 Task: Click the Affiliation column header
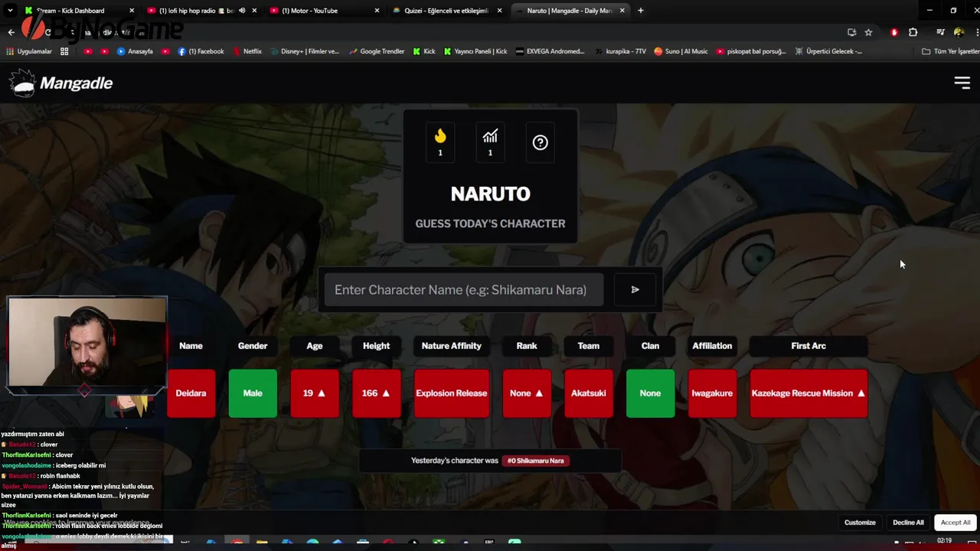[x=712, y=346]
